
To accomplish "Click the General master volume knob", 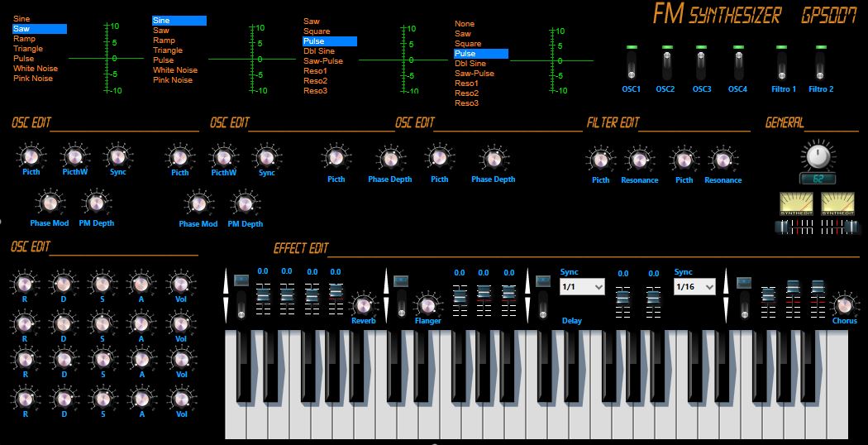I will click(818, 155).
